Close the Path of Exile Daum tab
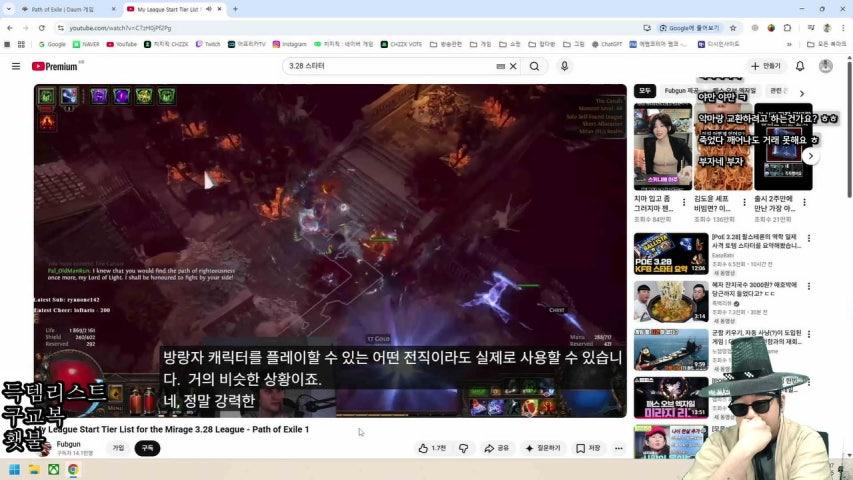Viewport: 853px width, 480px height. (x=113, y=9)
